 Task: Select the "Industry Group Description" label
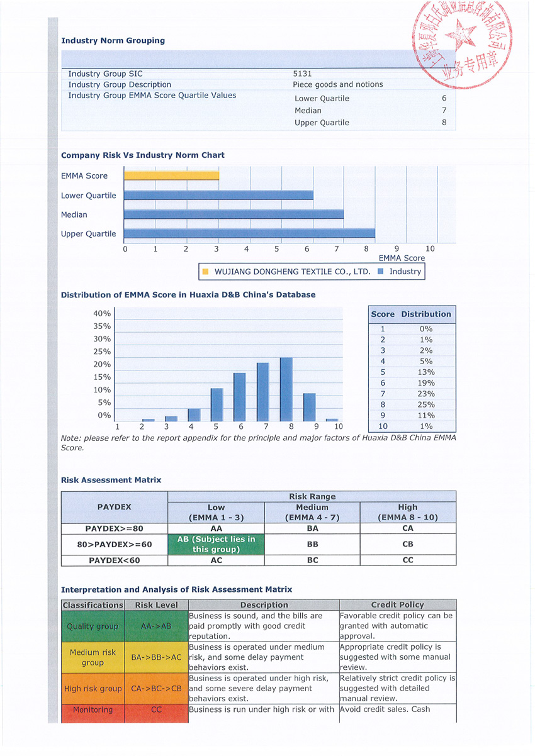120,84
